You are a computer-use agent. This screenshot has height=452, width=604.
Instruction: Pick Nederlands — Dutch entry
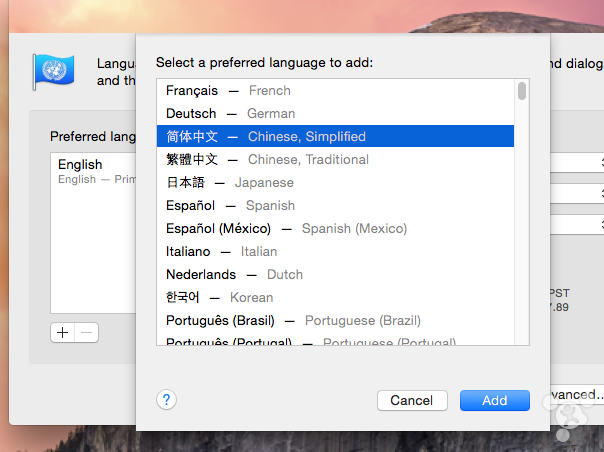point(234,275)
